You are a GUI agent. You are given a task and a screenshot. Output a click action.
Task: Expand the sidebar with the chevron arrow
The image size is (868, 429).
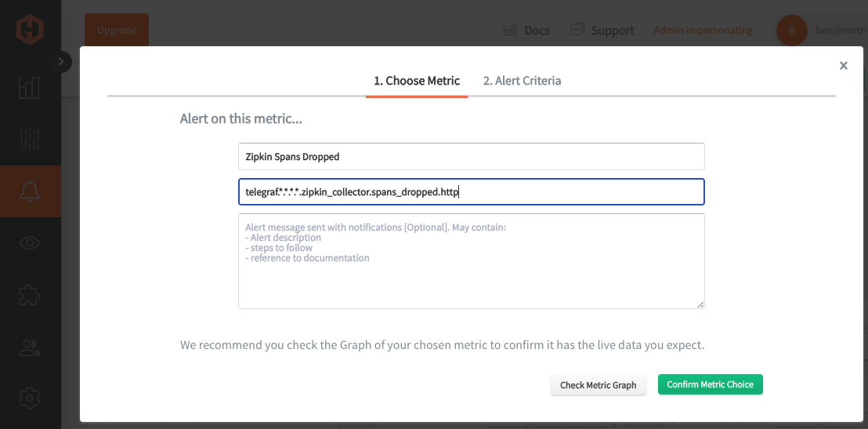tap(62, 61)
